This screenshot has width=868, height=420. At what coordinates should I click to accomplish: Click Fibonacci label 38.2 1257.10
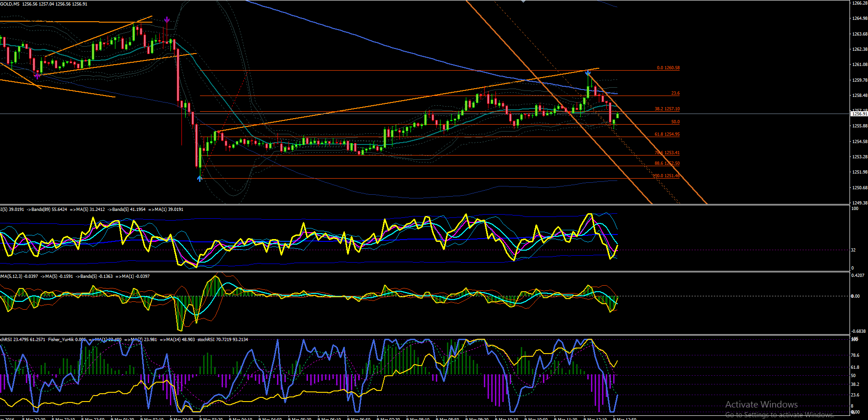pos(667,109)
